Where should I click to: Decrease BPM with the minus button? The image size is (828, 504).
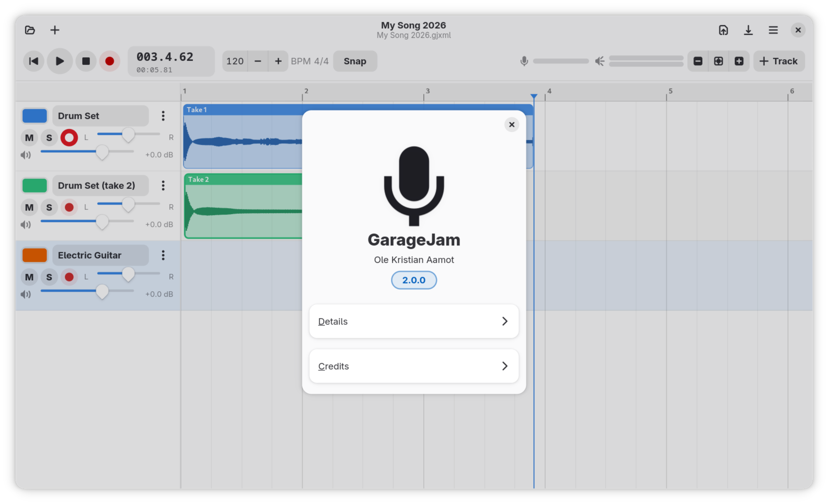(x=258, y=61)
